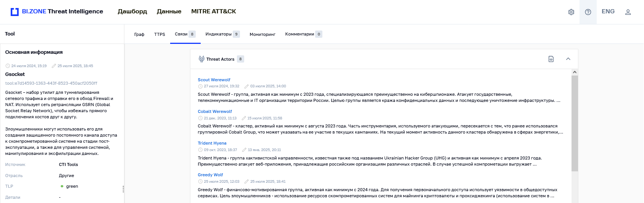Open the Cobalt Werewolf link
This screenshot has width=644, height=203.
point(215,111)
